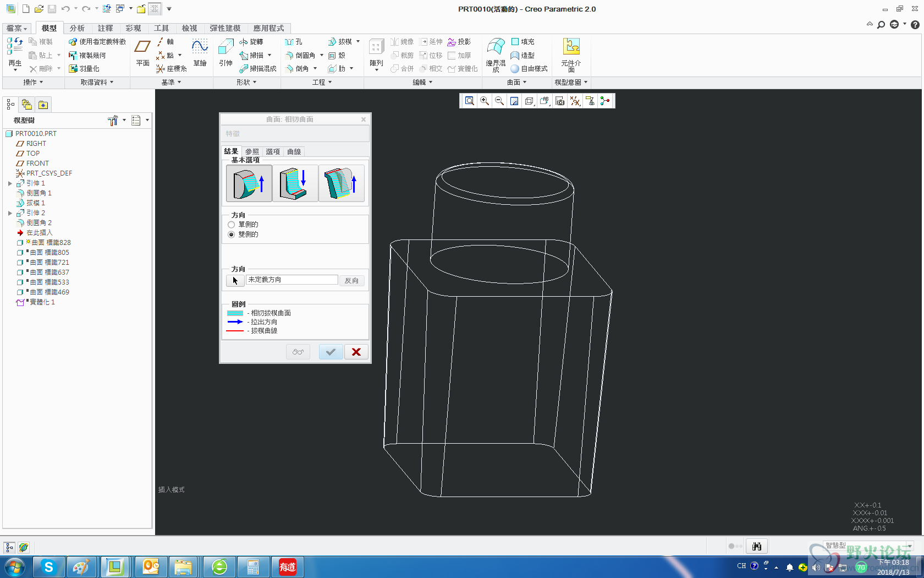Choose the third tangent draft option icon
Screen dimensions: 924x578
pos(341,183)
